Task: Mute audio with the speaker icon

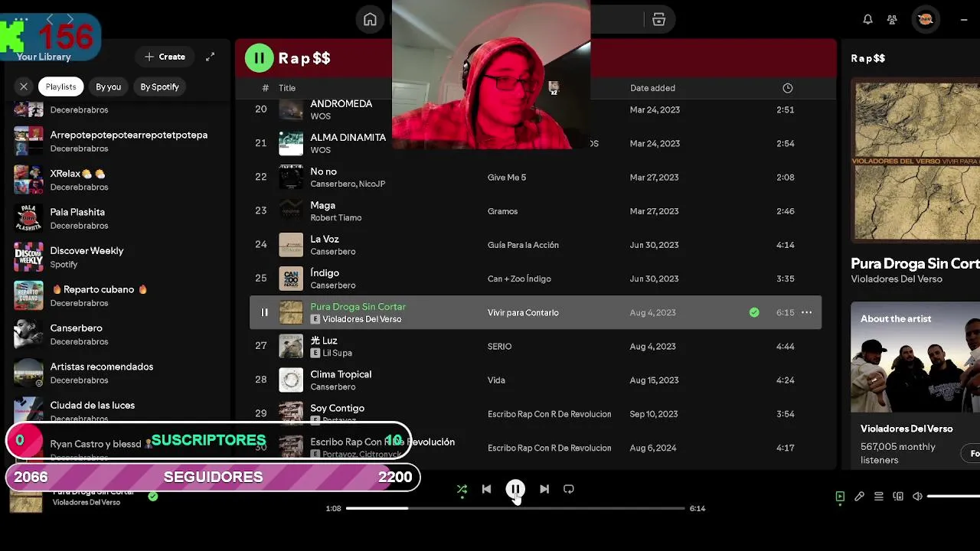Action: 917,497
